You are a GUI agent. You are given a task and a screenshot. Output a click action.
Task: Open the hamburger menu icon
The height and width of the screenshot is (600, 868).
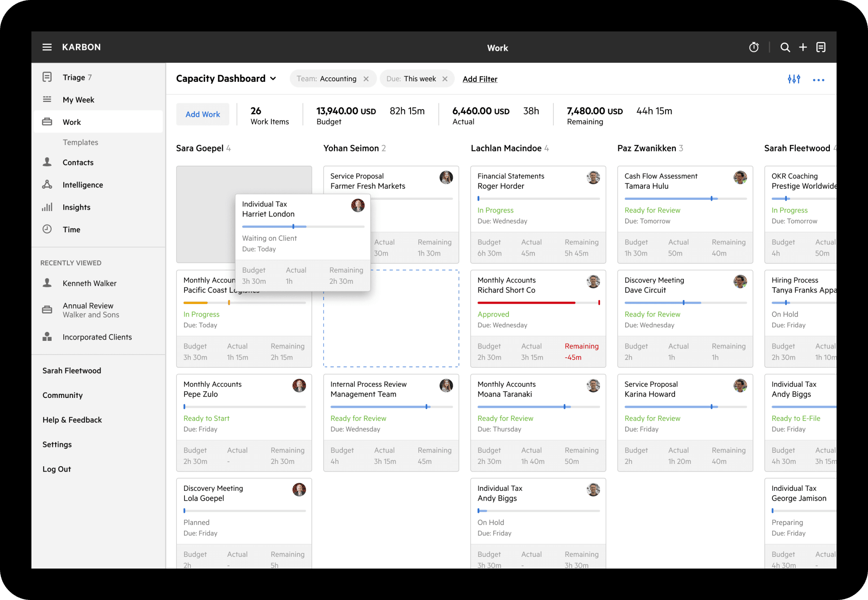(x=47, y=47)
